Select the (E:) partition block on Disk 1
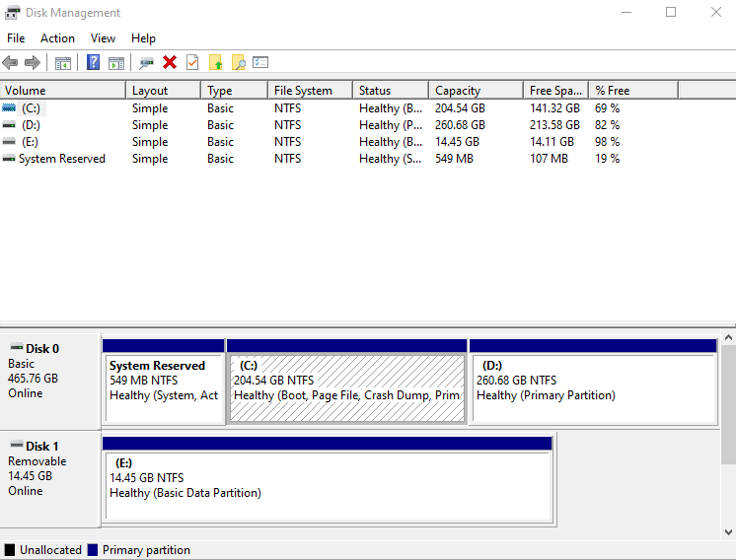Image resolution: width=736 pixels, height=560 pixels. (x=328, y=479)
